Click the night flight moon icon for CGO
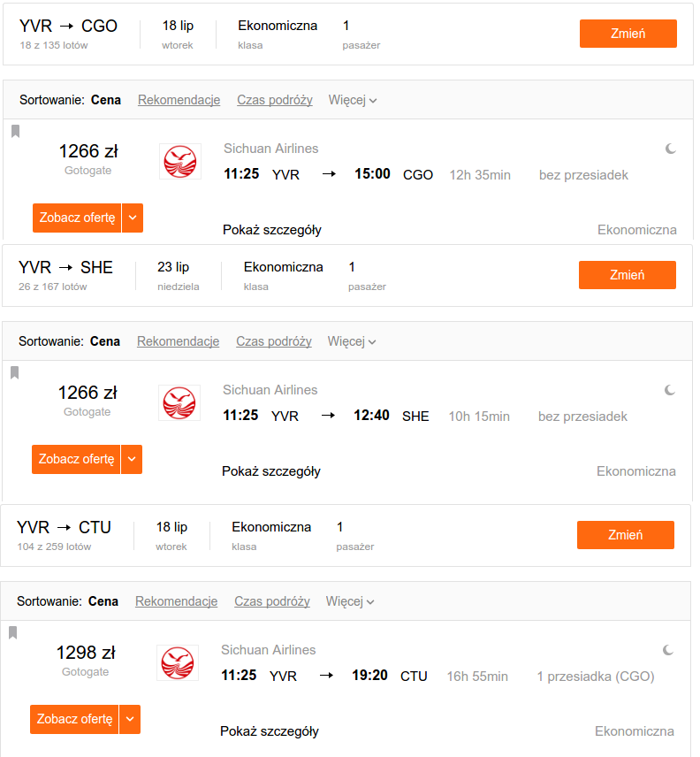Image resolution: width=700 pixels, height=757 pixels. 671,149
